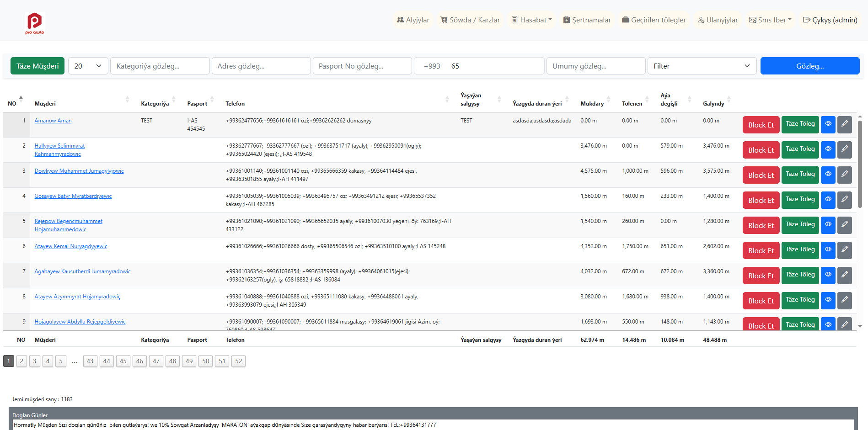Open Geçirilen tölegler page
Image resolution: width=868 pixels, height=430 pixels.
tap(654, 20)
